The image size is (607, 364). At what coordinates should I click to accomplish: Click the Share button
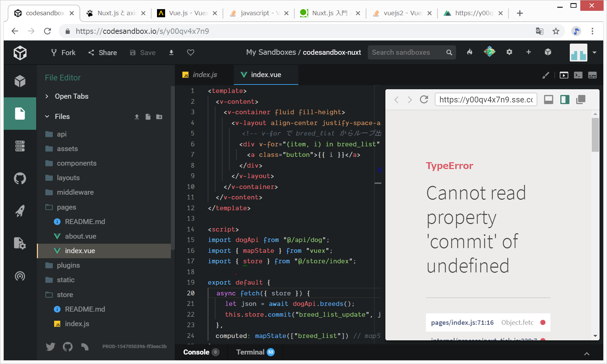(x=103, y=52)
